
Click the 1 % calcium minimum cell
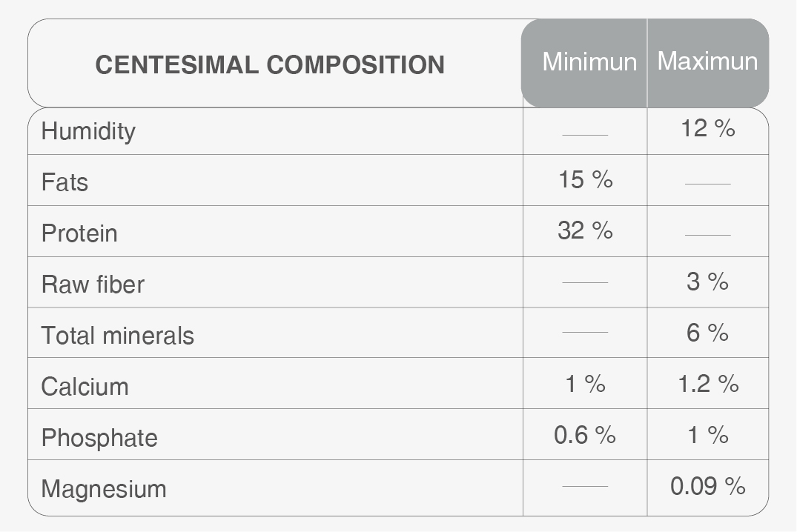pyautogui.click(x=585, y=384)
